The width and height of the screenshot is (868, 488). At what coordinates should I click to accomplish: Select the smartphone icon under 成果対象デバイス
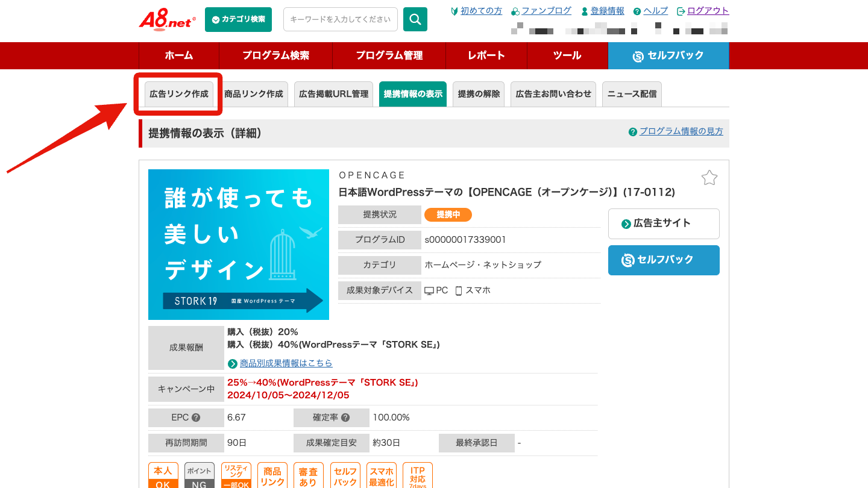coord(459,290)
